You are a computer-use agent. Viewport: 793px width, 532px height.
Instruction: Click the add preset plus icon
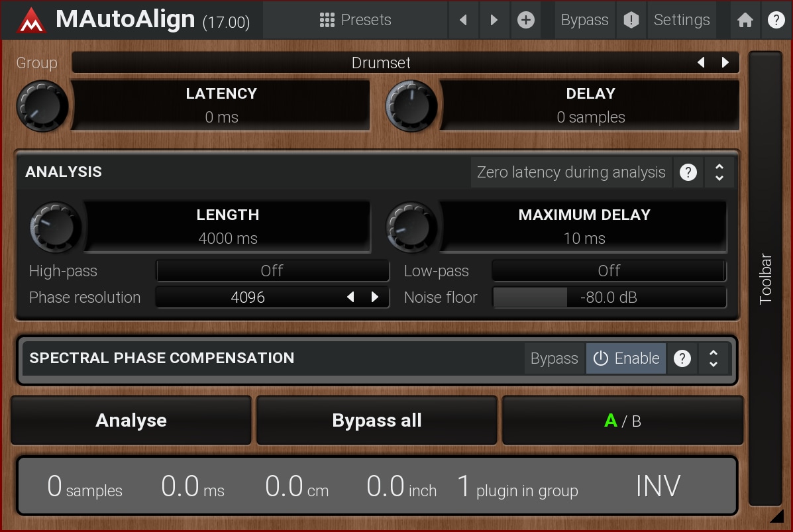tap(525, 20)
